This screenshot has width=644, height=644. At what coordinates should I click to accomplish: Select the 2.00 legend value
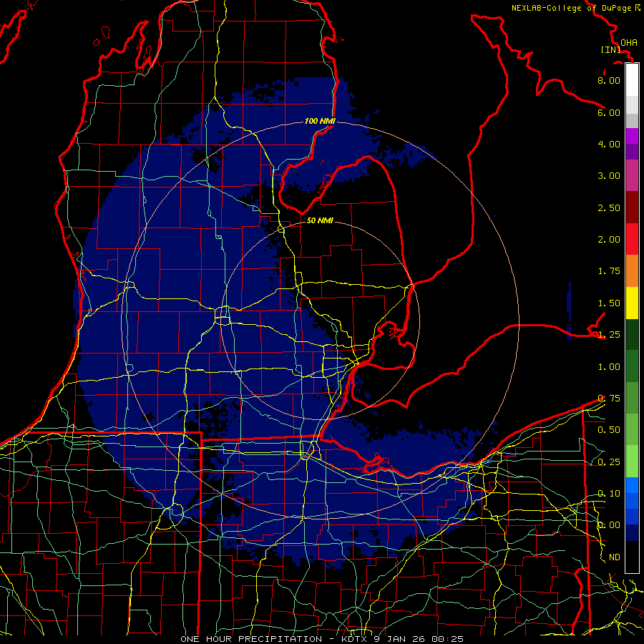[x=609, y=240]
